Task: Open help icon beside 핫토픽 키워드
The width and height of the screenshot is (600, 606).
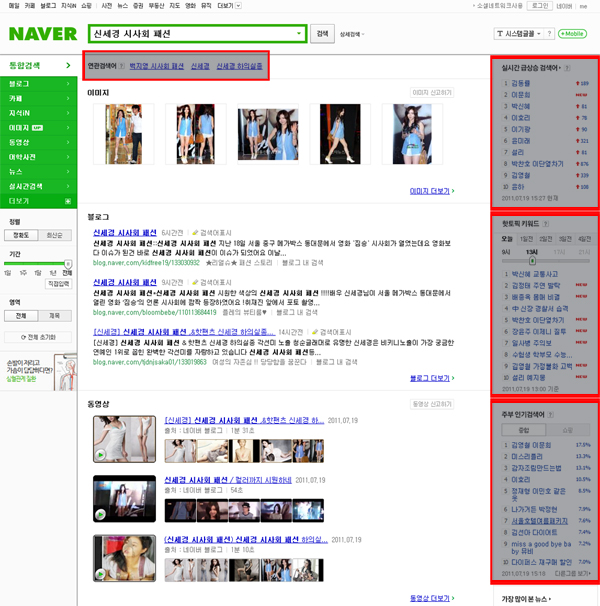Action: (x=545, y=224)
